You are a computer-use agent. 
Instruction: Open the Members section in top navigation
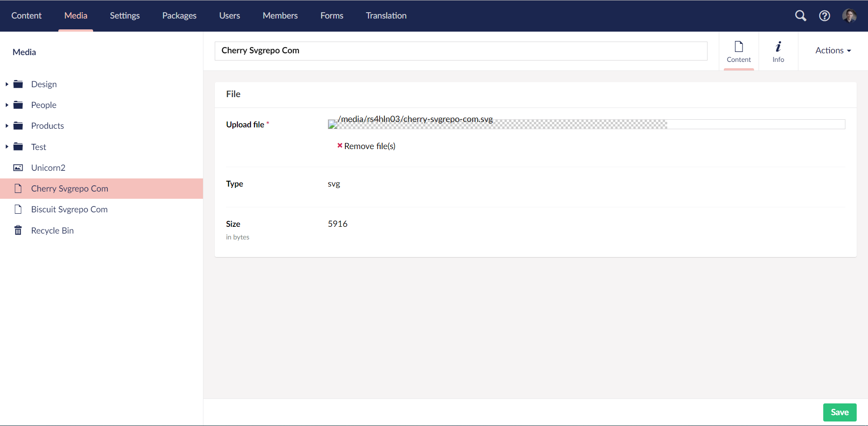point(280,15)
